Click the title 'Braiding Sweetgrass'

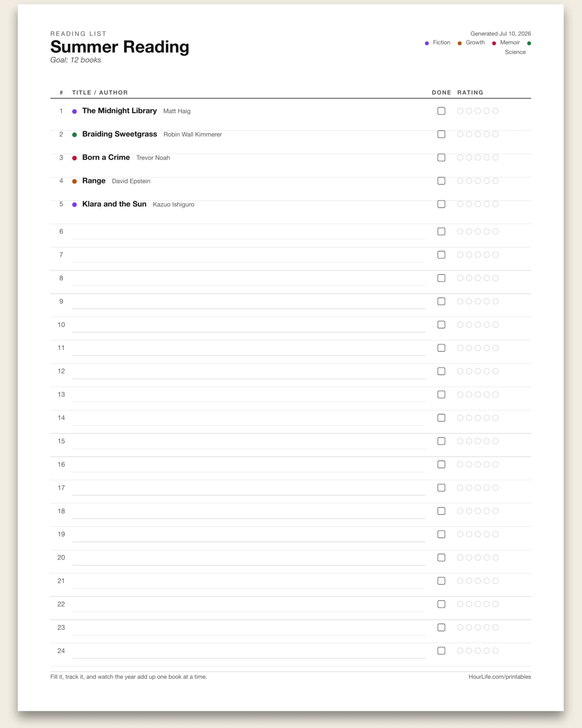120,134
